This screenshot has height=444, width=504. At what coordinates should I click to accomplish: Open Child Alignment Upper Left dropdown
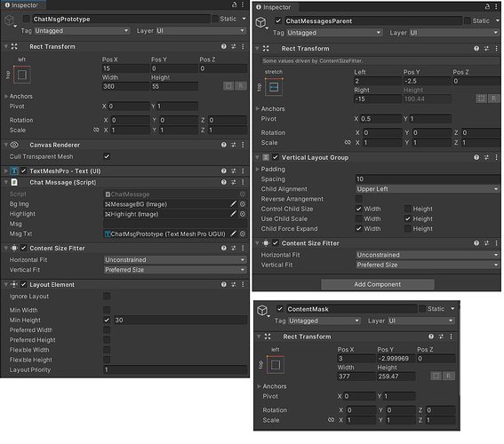[x=428, y=189]
